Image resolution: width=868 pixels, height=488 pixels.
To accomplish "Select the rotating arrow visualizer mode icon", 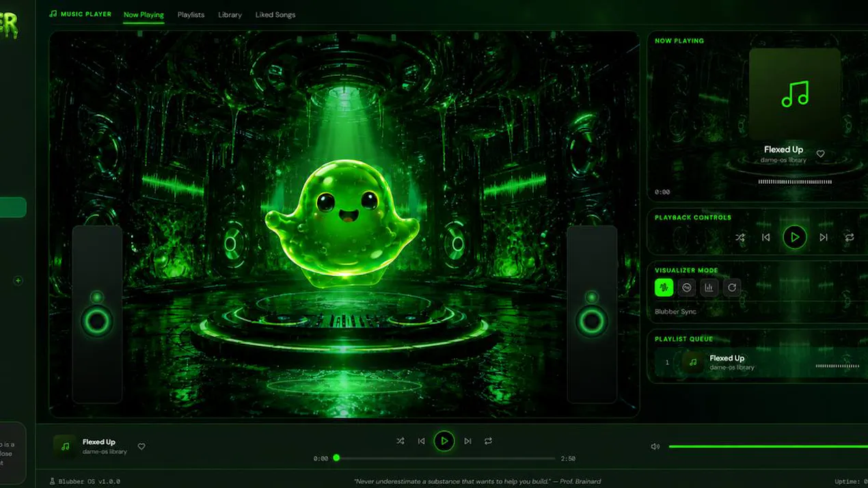I will [732, 287].
